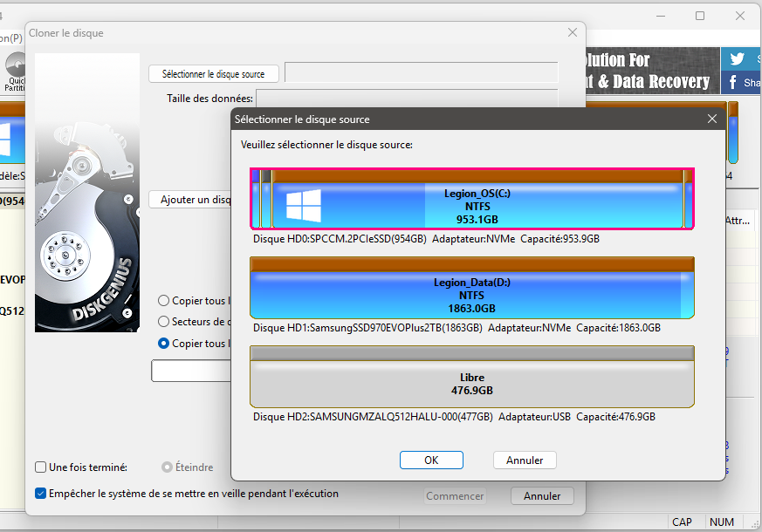This screenshot has height=532, width=762.
Task: Uncheck Empêcher le système de se mettre en veille
Action: [x=41, y=494]
